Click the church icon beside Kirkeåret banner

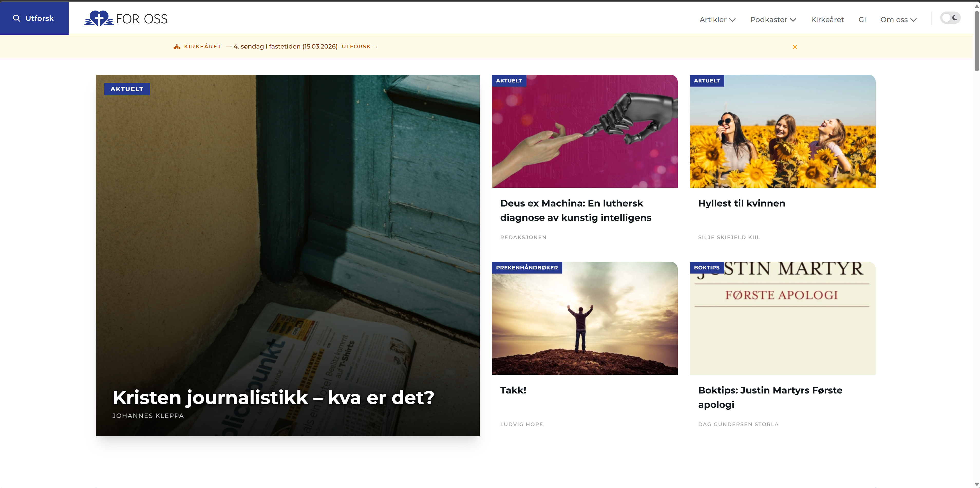point(176,46)
